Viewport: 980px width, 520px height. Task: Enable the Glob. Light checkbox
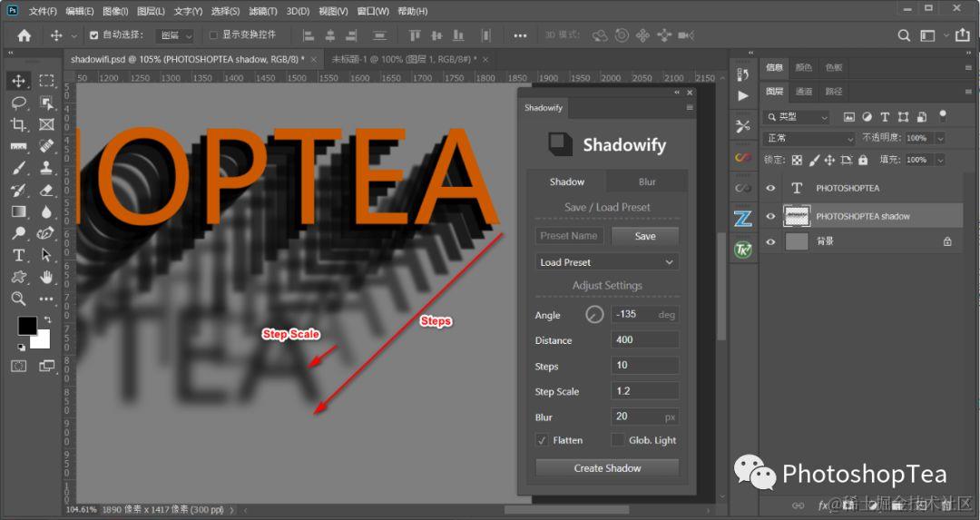point(618,440)
